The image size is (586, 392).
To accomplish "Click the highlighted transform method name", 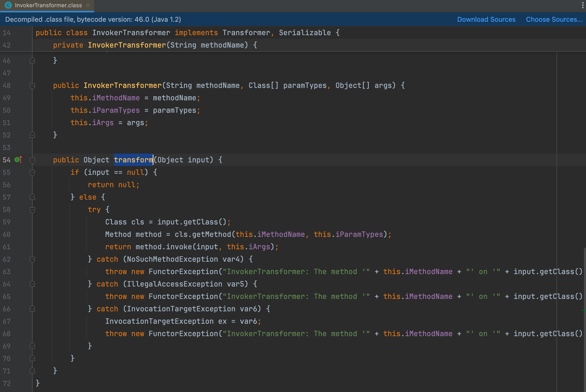I will pyautogui.click(x=133, y=160).
